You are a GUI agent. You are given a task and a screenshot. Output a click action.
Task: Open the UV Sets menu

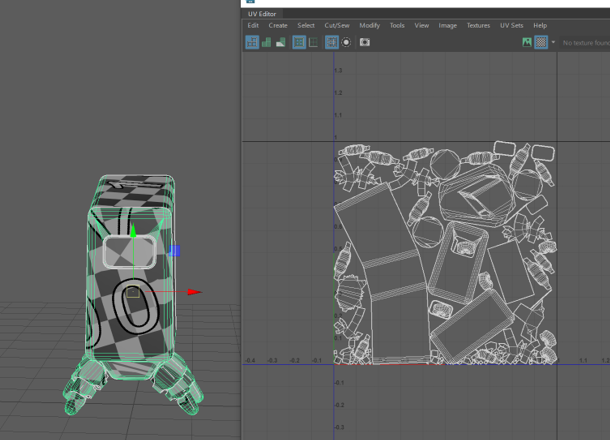click(511, 25)
